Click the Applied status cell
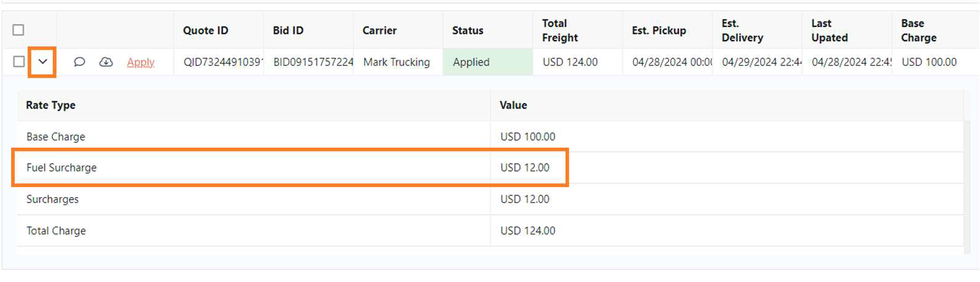This screenshot has height=282, width=980. (488, 62)
